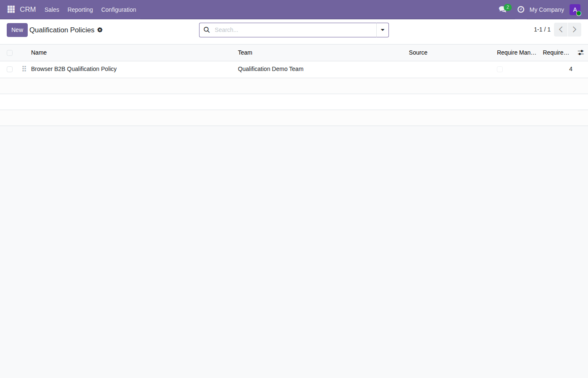Open the apps grid menu icon

[x=11, y=9]
